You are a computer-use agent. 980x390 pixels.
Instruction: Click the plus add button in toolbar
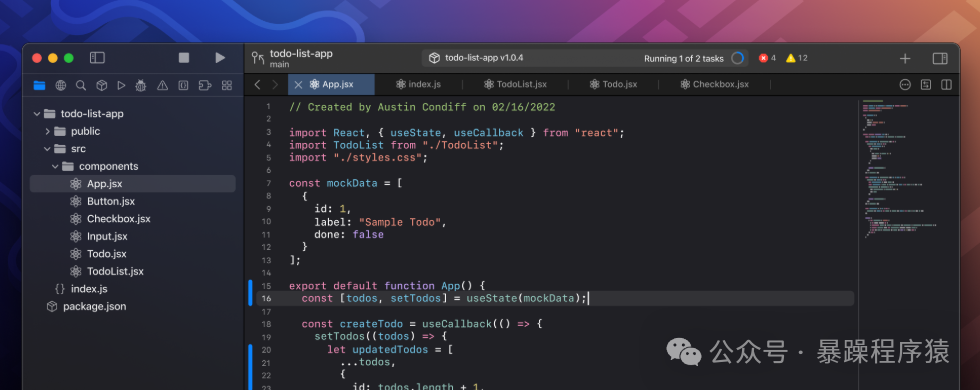point(905,58)
